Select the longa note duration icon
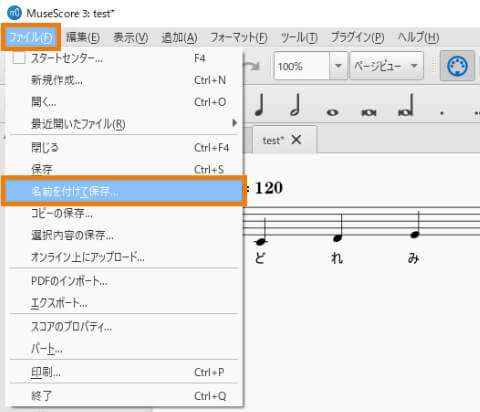Image resolution: width=480 pixels, height=412 pixels. click(406, 105)
